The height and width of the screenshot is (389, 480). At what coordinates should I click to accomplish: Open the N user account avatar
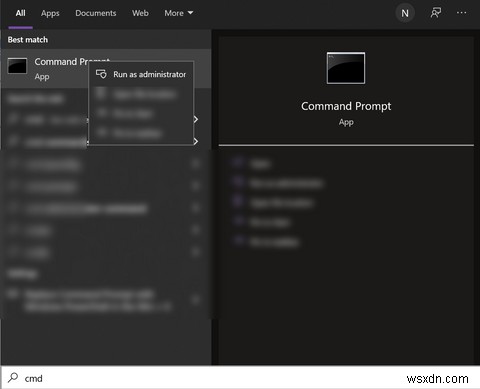(x=405, y=13)
